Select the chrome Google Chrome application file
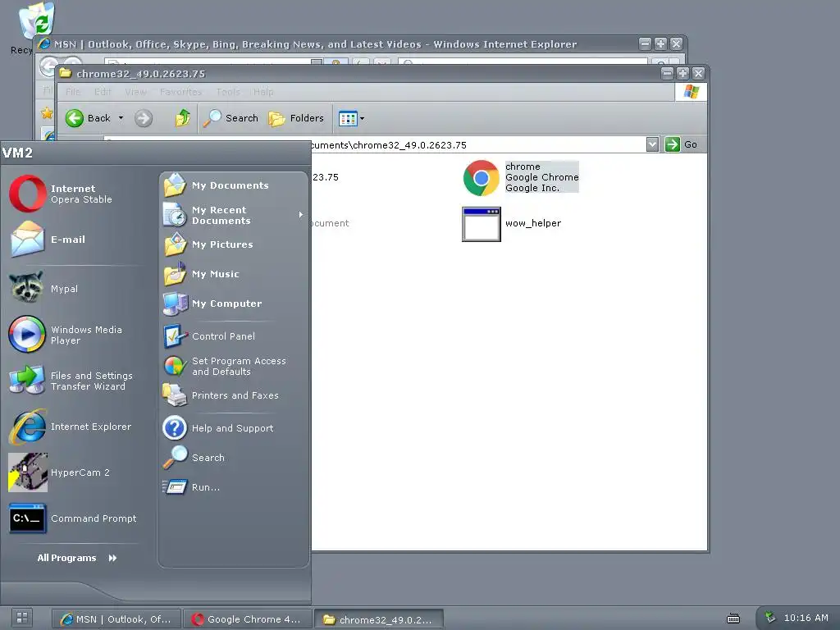840x630 pixels. [x=521, y=177]
